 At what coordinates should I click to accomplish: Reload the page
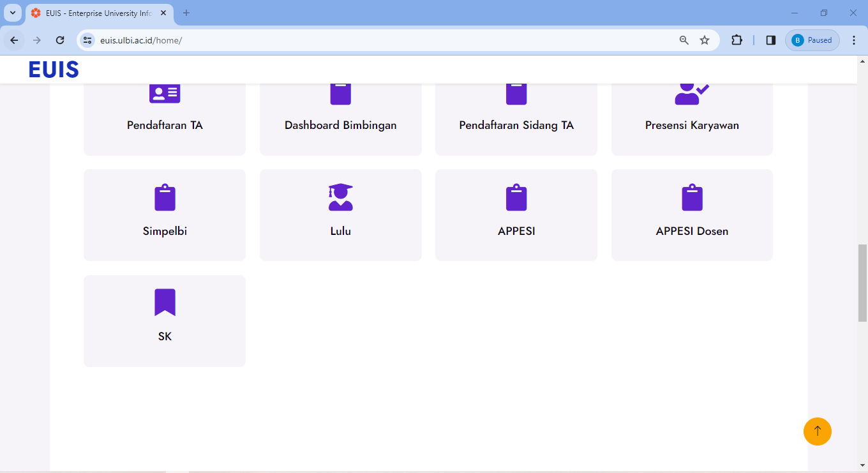pyautogui.click(x=60, y=40)
